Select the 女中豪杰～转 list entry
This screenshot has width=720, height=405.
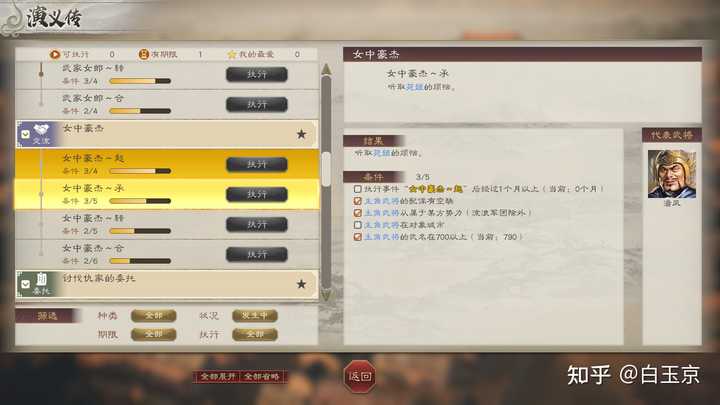point(167,225)
